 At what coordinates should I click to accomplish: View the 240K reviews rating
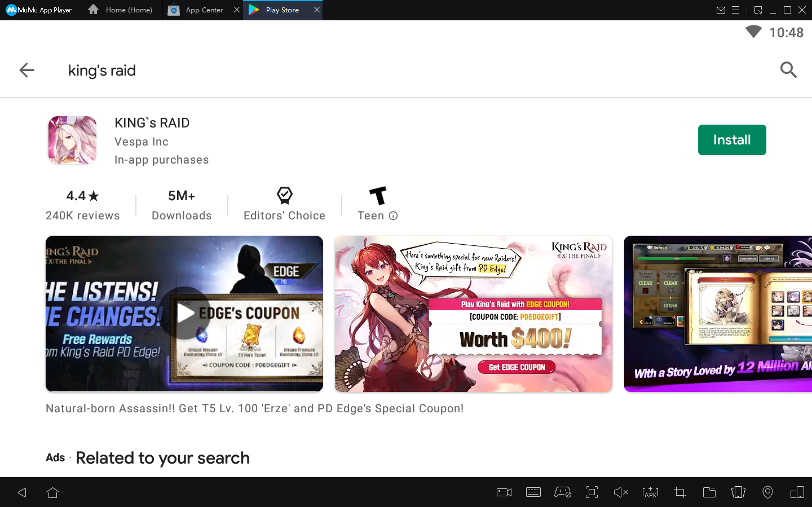pyautogui.click(x=83, y=205)
